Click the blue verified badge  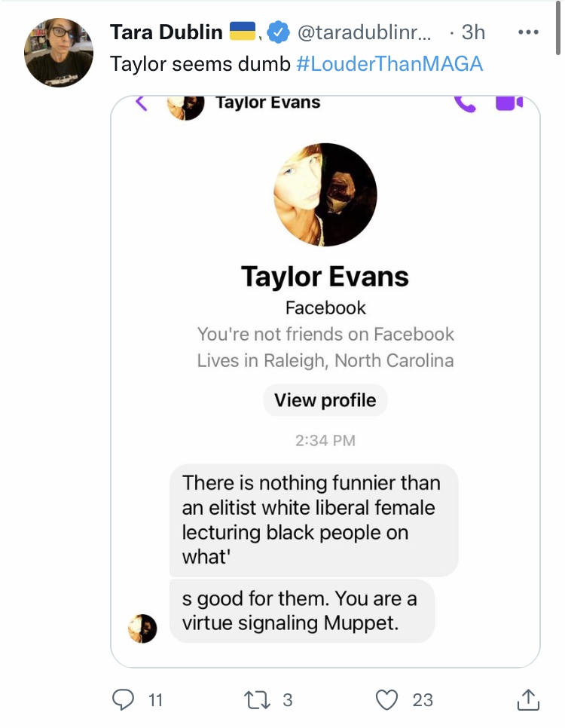point(278,32)
